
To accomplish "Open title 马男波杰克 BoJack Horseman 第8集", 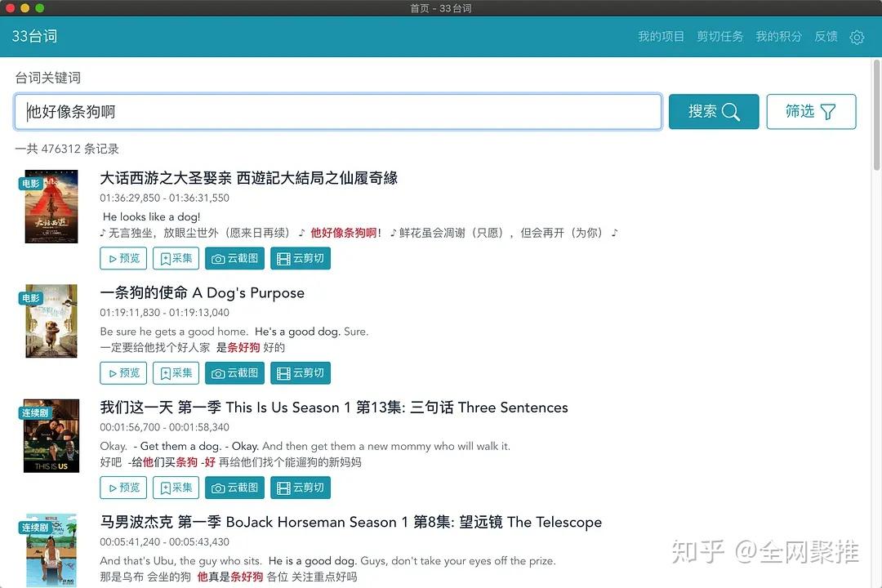I will [x=350, y=522].
